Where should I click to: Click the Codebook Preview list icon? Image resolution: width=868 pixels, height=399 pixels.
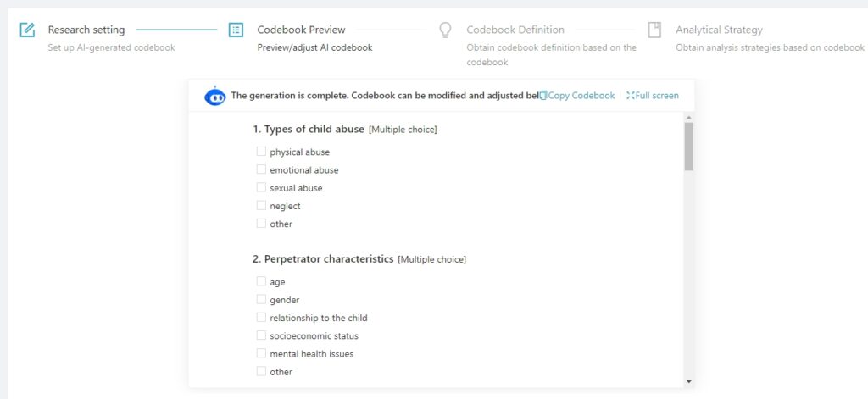pyautogui.click(x=236, y=30)
